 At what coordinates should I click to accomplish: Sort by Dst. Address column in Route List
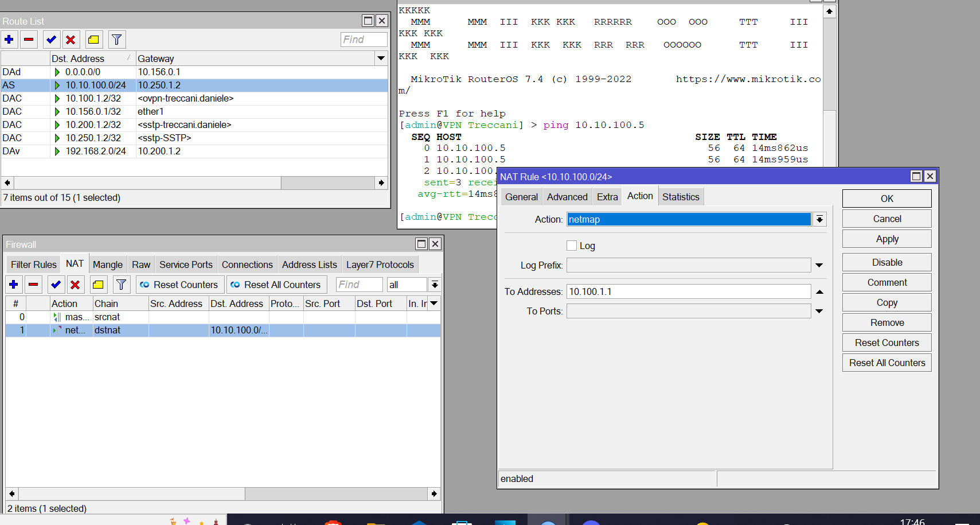point(93,59)
